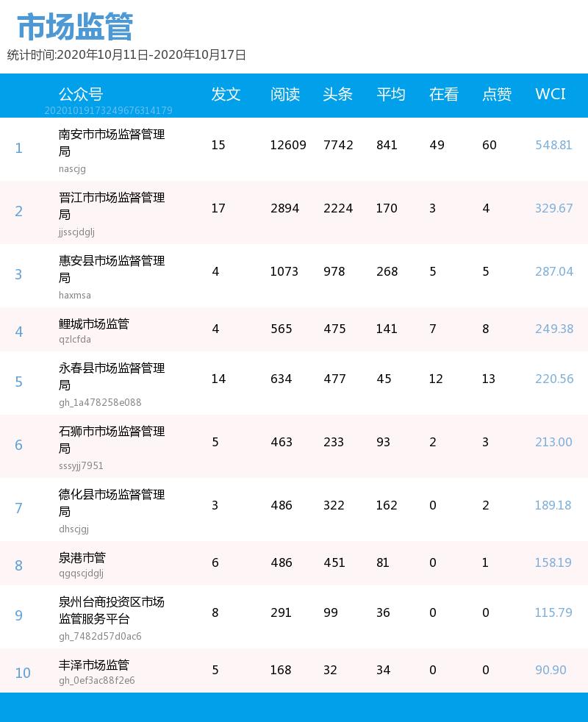
Task: Select the 南安市市场监督管理局 account name
Action: pyautogui.click(x=112, y=143)
